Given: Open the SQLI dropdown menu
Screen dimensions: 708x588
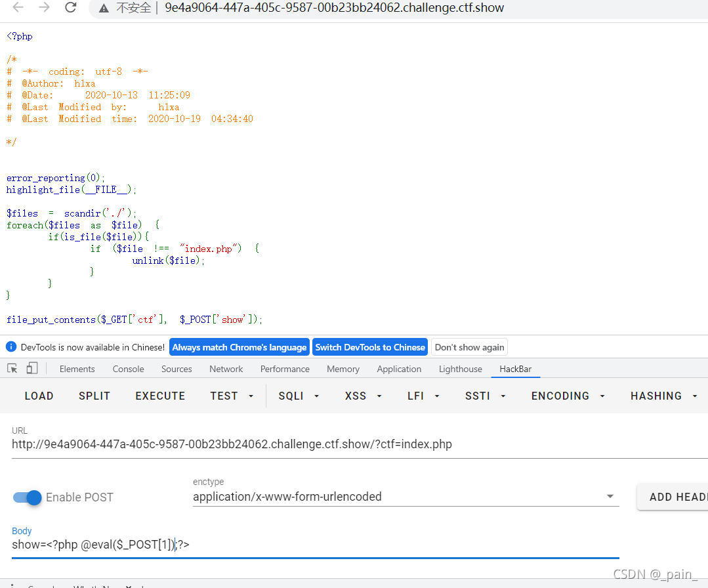Looking at the screenshot, I should [x=299, y=396].
